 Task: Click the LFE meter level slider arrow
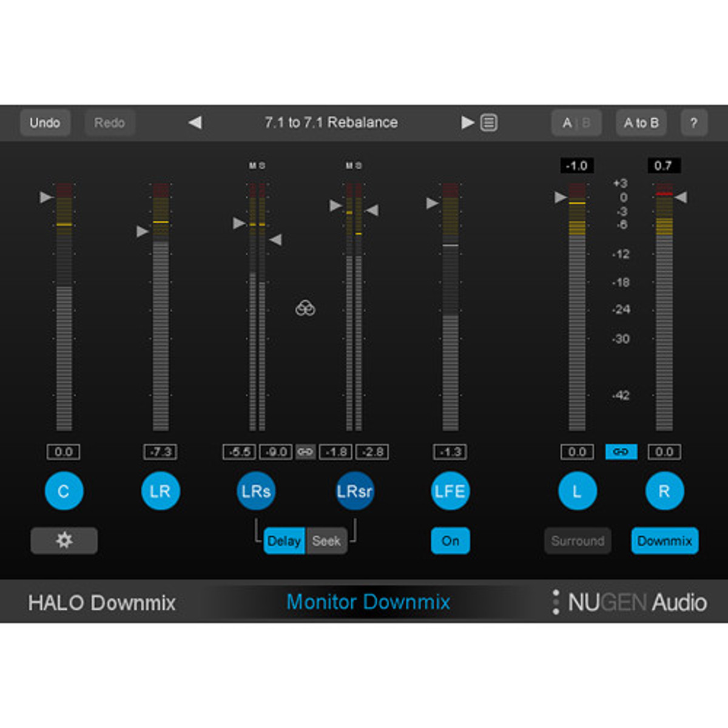tap(432, 203)
